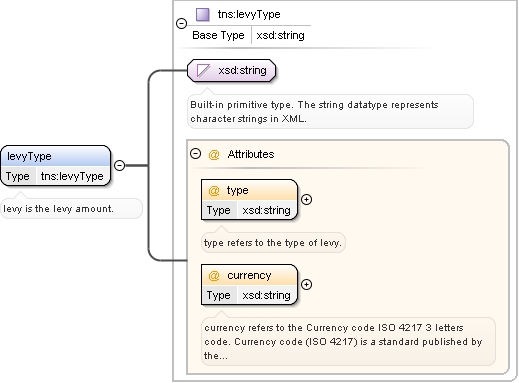Click the @ icon next to Attributes

214,155
